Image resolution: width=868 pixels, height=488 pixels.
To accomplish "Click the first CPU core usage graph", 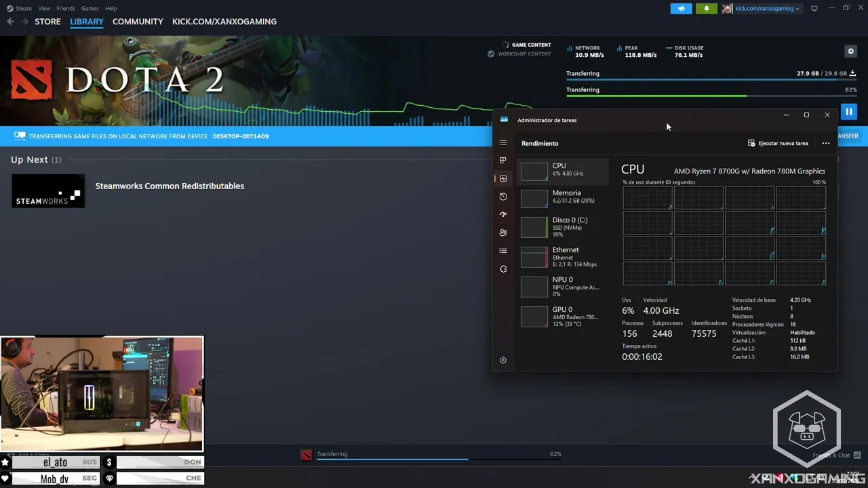I will pyautogui.click(x=648, y=198).
